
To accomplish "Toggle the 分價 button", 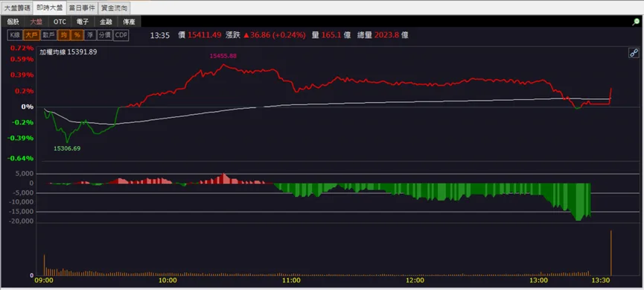I will (x=105, y=35).
